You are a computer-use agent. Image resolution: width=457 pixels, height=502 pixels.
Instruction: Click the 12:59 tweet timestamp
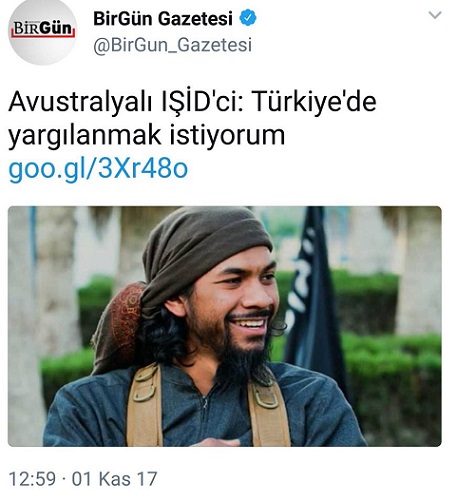click(x=32, y=479)
